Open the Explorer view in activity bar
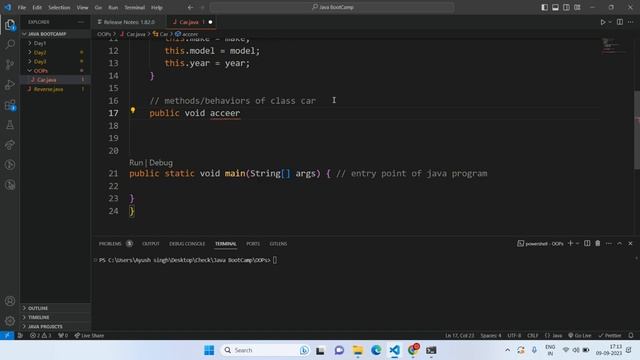 (x=10, y=25)
